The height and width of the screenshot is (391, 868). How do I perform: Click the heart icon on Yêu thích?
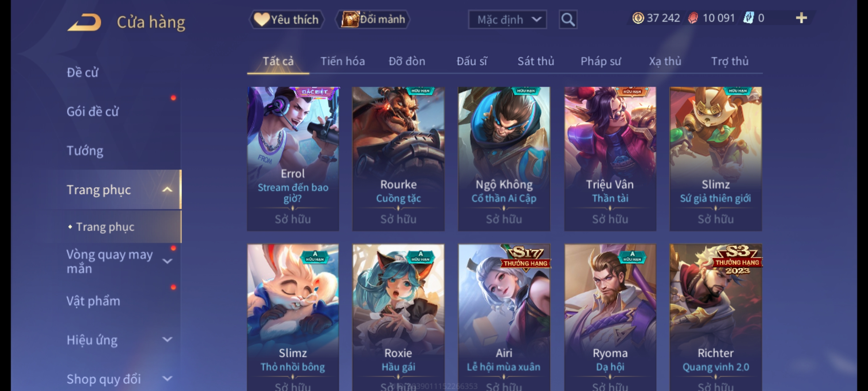(261, 19)
